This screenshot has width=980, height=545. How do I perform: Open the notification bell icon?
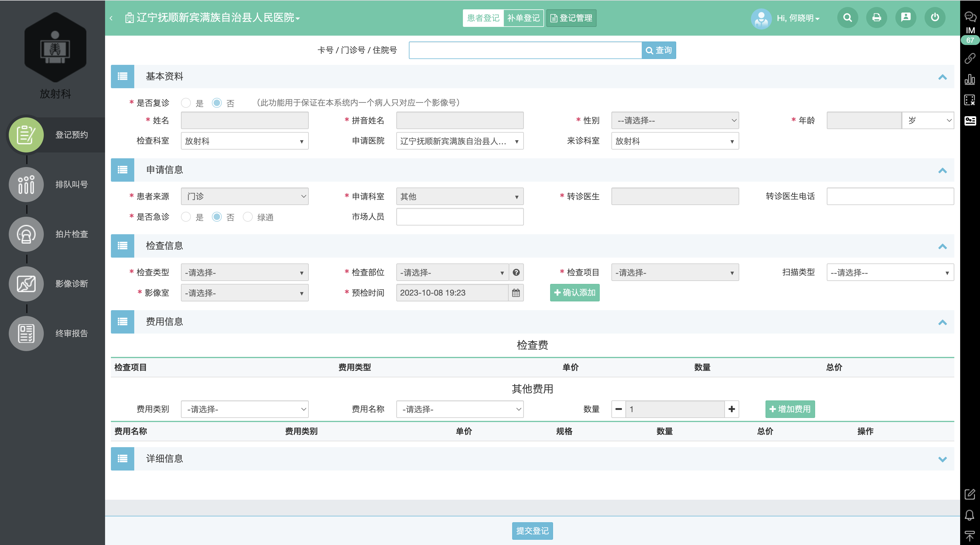(x=970, y=515)
